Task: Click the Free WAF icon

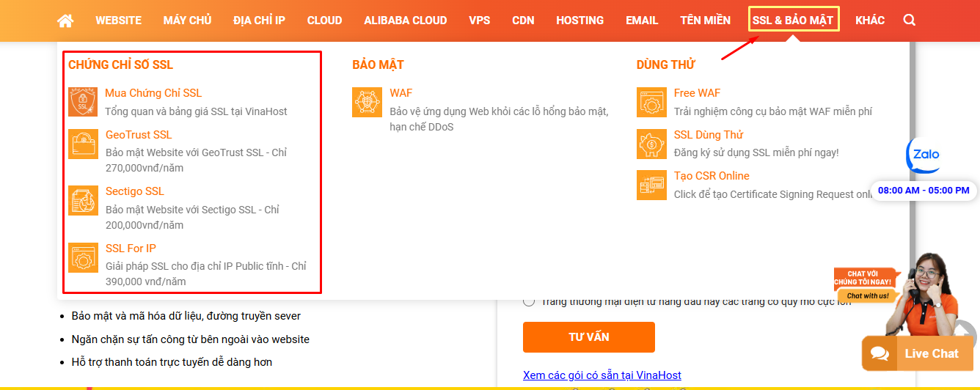Action: [x=651, y=102]
